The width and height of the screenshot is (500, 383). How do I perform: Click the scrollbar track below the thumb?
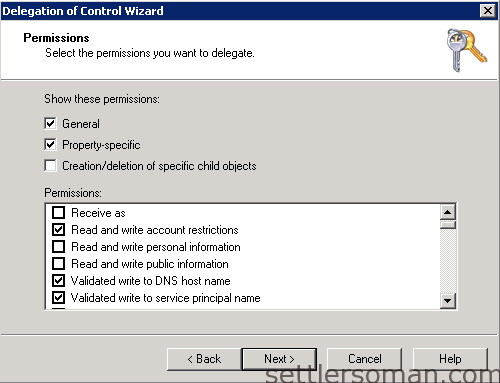coord(448,261)
